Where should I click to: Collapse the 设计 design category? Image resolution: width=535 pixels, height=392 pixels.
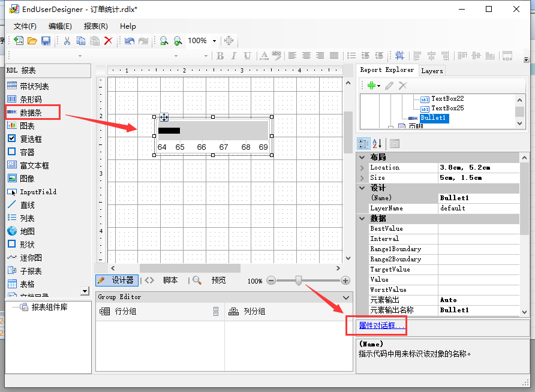(x=362, y=188)
